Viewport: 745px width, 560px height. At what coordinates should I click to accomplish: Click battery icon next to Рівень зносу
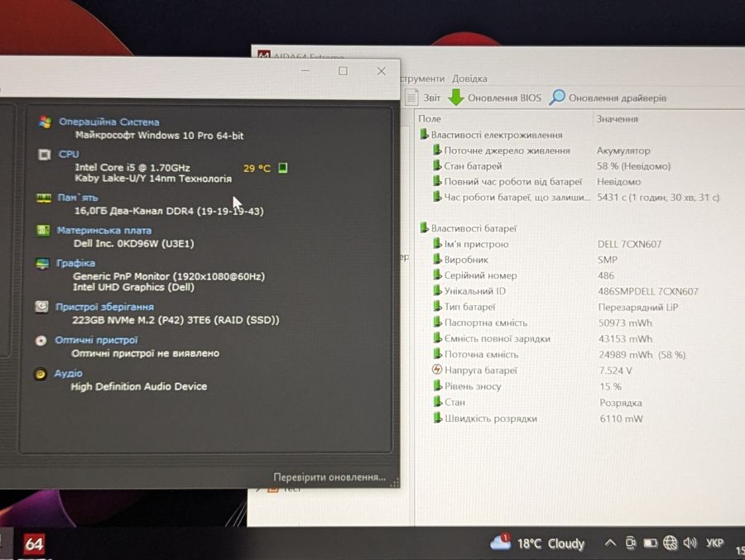438,385
